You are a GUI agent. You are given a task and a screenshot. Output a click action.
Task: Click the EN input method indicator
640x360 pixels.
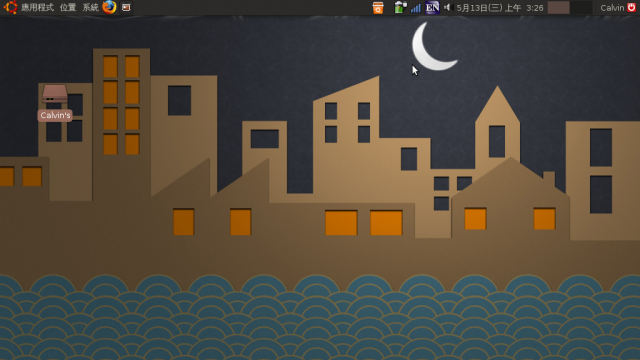point(432,7)
